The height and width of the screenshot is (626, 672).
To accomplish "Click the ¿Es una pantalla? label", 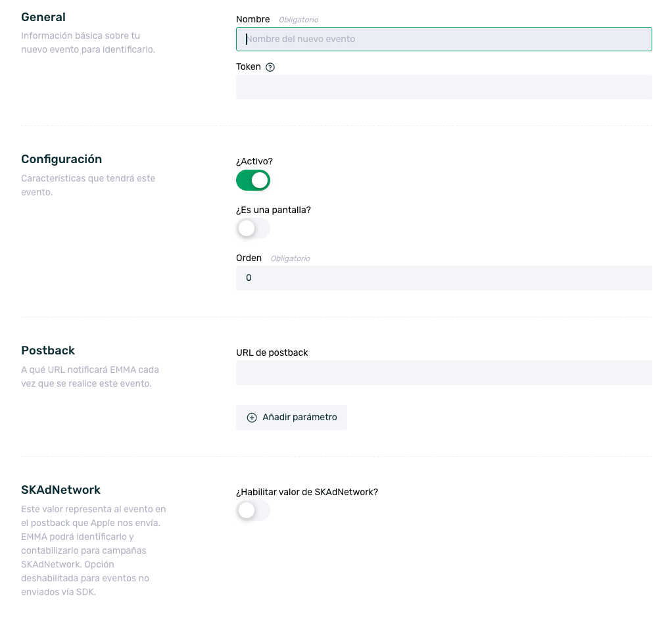I will 274,210.
